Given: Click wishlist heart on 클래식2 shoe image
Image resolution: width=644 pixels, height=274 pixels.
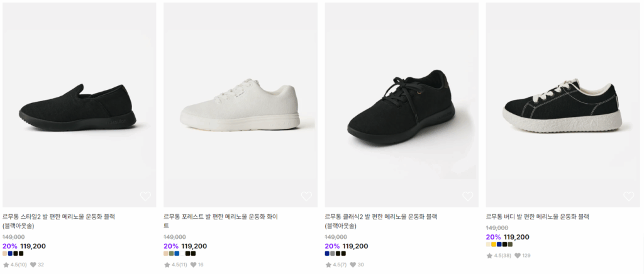Looking at the screenshot, I should pyautogui.click(x=467, y=196).
